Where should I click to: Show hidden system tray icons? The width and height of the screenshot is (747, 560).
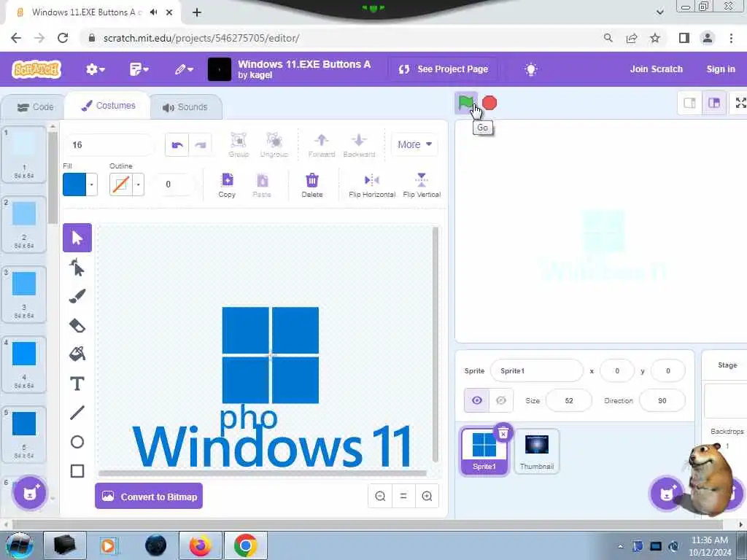click(620, 546)
